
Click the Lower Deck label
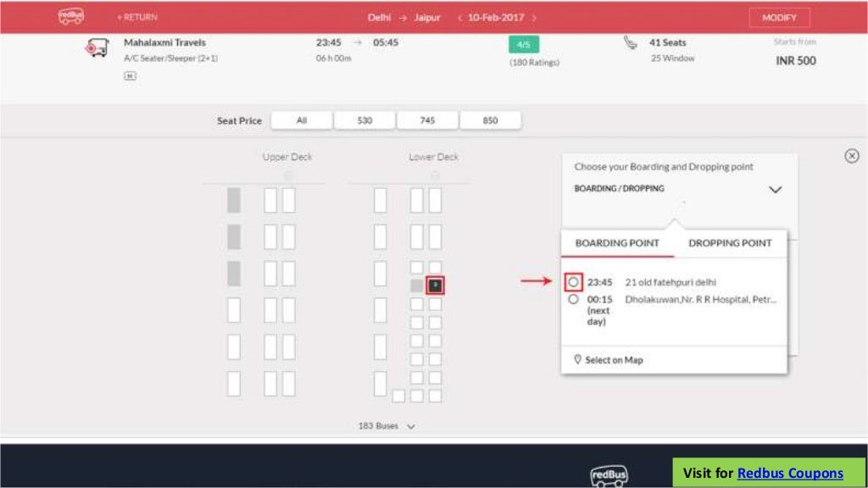pos(434,157)
